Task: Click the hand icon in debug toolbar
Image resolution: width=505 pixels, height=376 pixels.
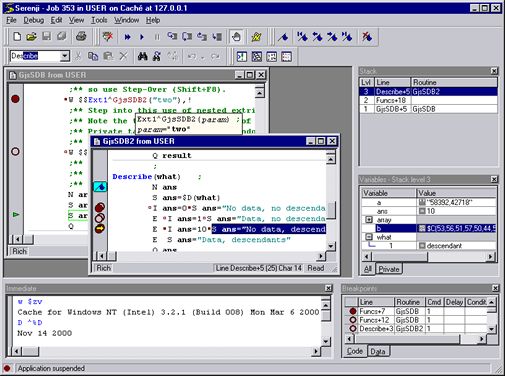Action: 236,37
